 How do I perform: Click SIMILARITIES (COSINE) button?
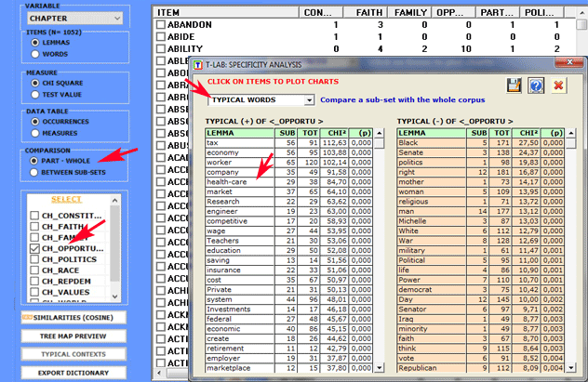click(73, 318)
